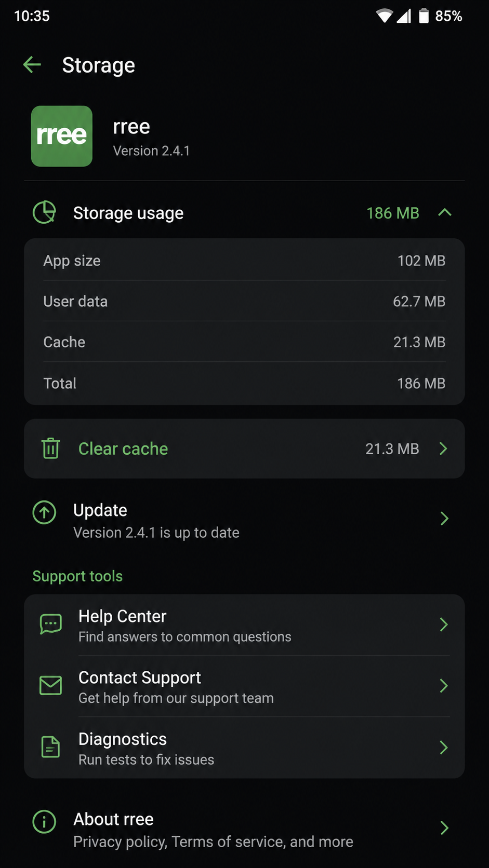Tap the Clear cache trash can icon
This screenshot has height=868, width=489.
(51, 448)
